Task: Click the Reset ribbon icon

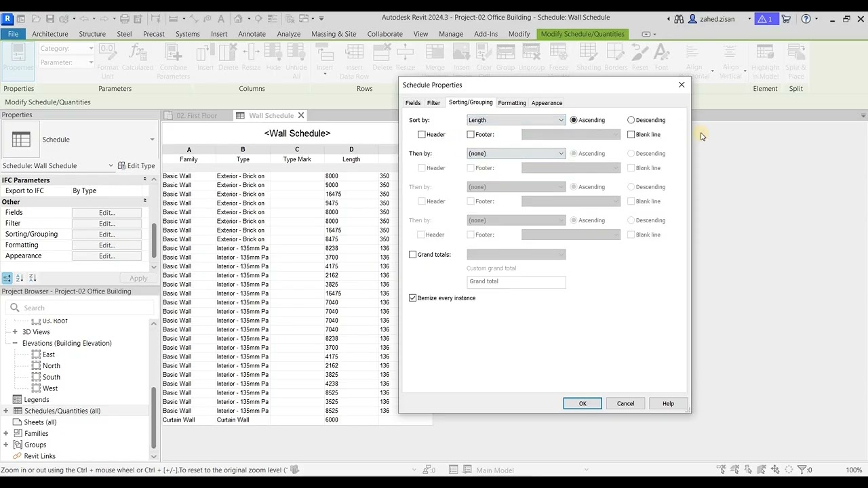Action: coord(640,53)
